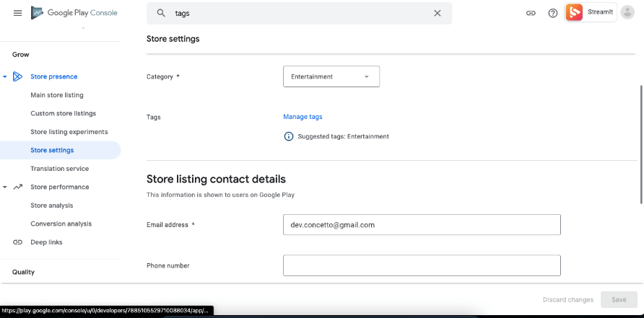The height and width of the screenshot is (318, 644).
Task: Open Deep links in the sidebar
Action: tap(46, 242)
